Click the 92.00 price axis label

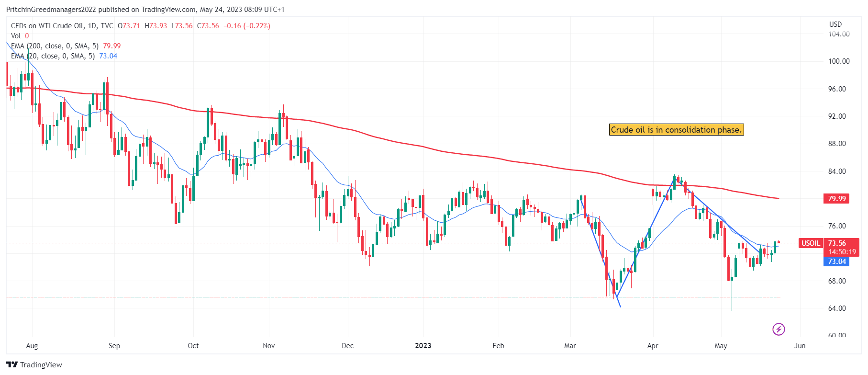pos(837,116)
